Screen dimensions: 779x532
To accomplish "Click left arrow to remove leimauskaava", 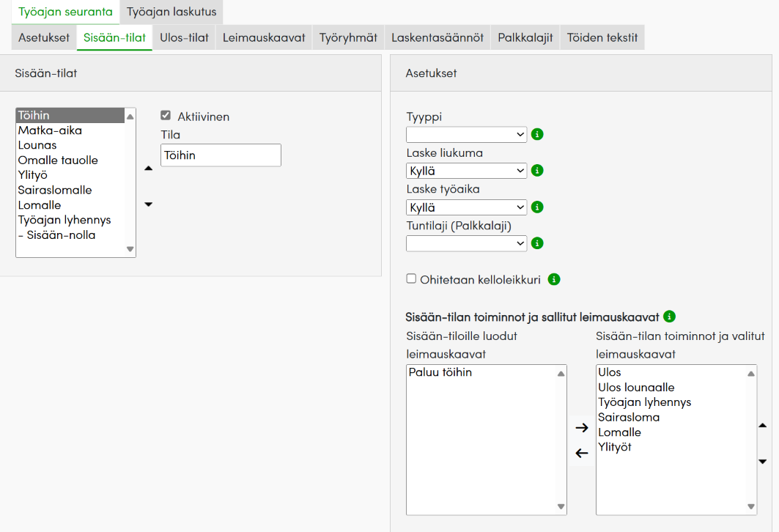I will [x=582, y=454].
